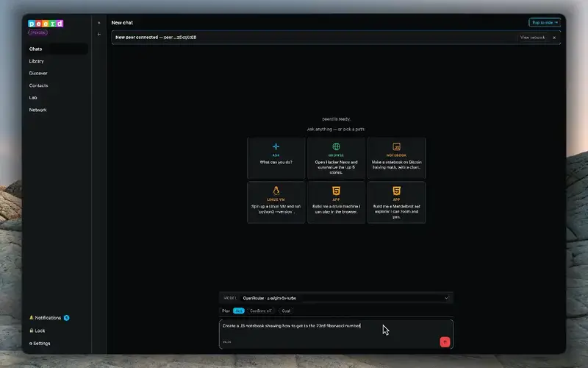Dismiss the new peer connected banner
The image size is (588, 368).
(554, 38)
